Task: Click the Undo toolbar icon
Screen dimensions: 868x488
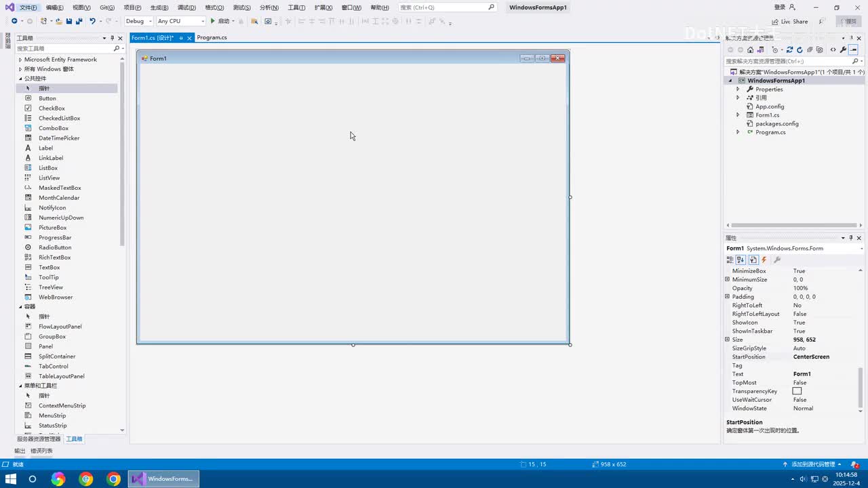Action: [92, 21]
